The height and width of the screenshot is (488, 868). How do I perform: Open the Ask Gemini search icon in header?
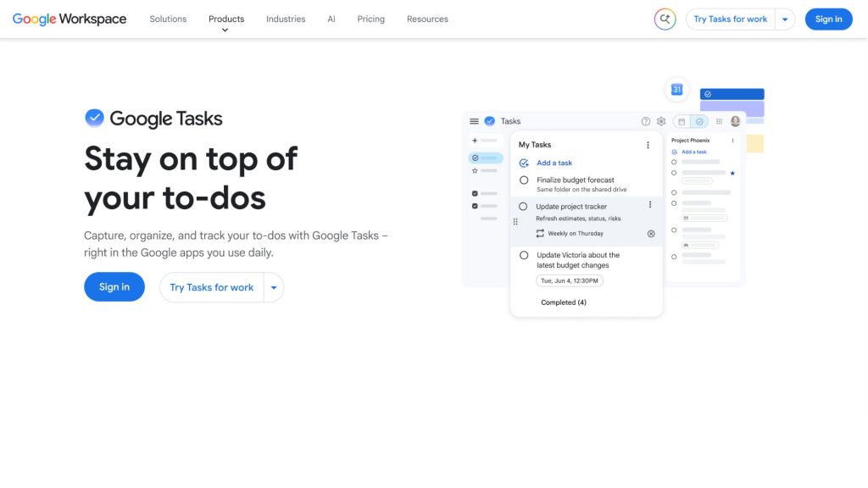tap(665, 19)
